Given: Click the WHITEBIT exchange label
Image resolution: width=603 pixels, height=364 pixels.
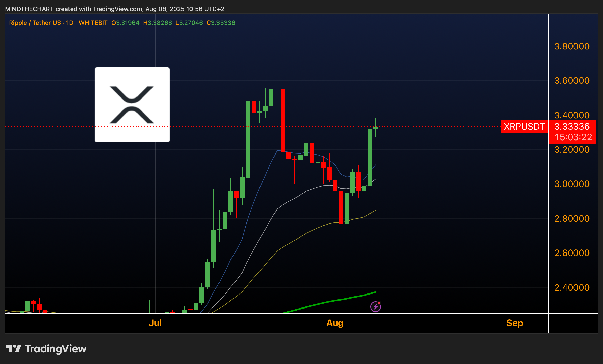Looking at the screenshot, I should point(93,23).
